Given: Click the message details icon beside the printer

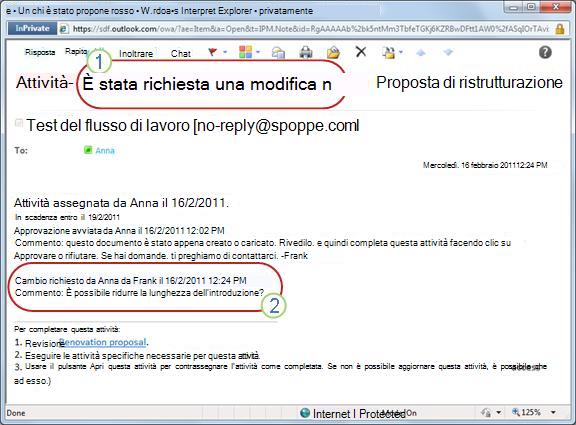Looking at the screenshot, I should click(278, 53).
